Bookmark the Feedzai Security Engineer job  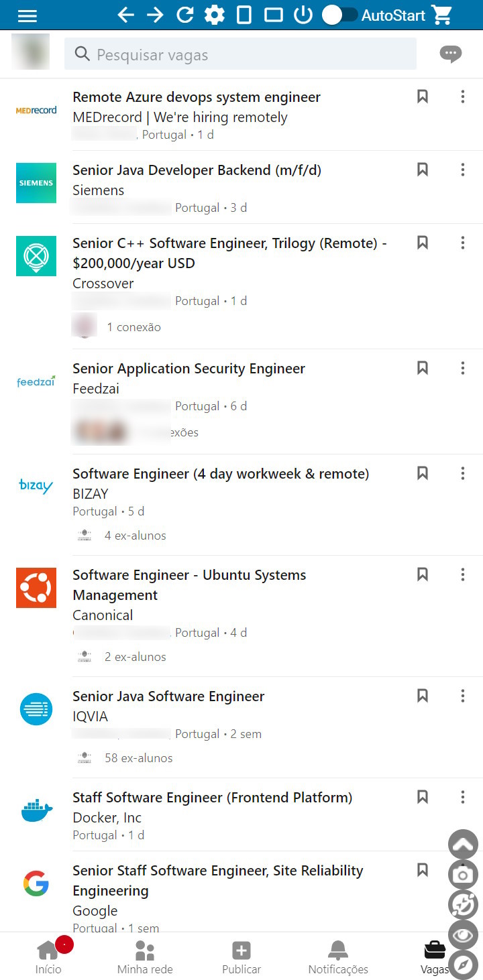click(423, 368)
